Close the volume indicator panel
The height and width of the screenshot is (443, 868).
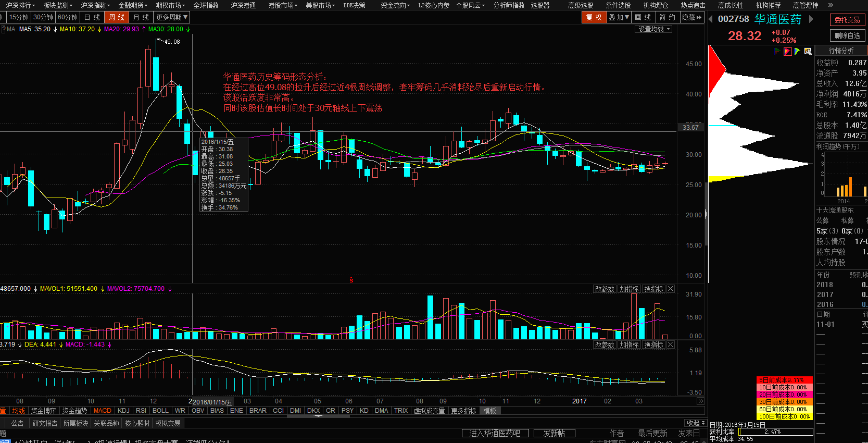671,289
